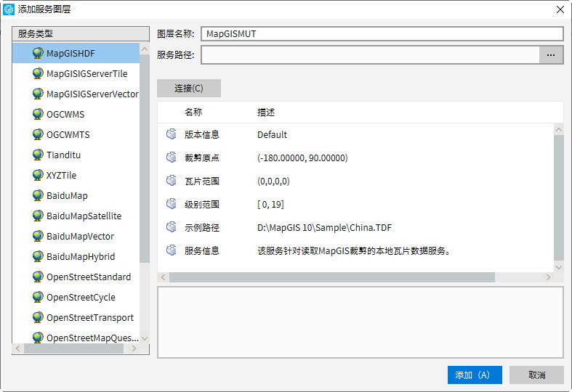Click the 'Default' description value
Image resolution: width=572 pixels, height=392 pixels.
(x=272, y=134)
